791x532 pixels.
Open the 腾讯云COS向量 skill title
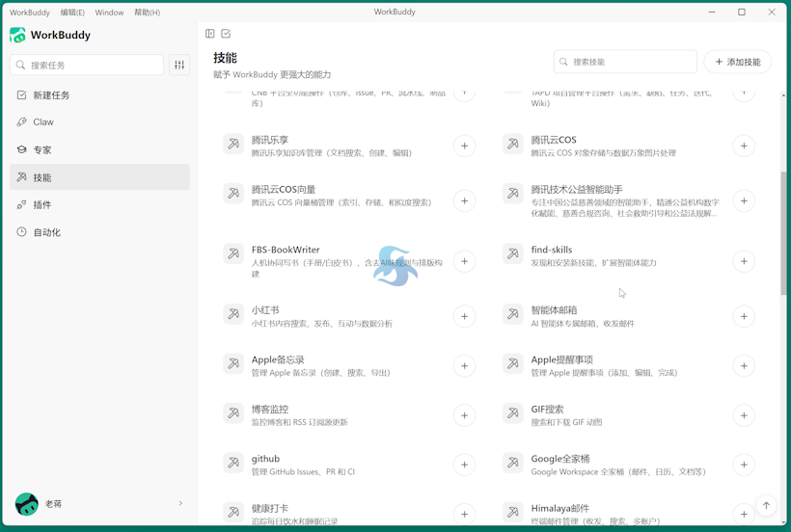tap(284, 190)
